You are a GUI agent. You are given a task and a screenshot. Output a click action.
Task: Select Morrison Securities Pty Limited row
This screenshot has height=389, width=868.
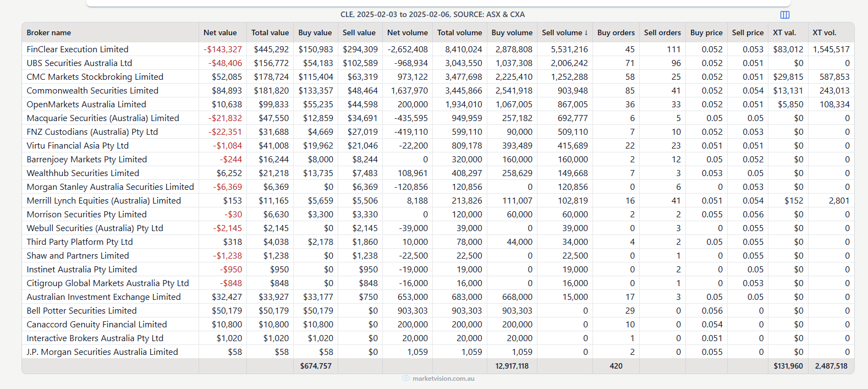[x=438, y=214]
